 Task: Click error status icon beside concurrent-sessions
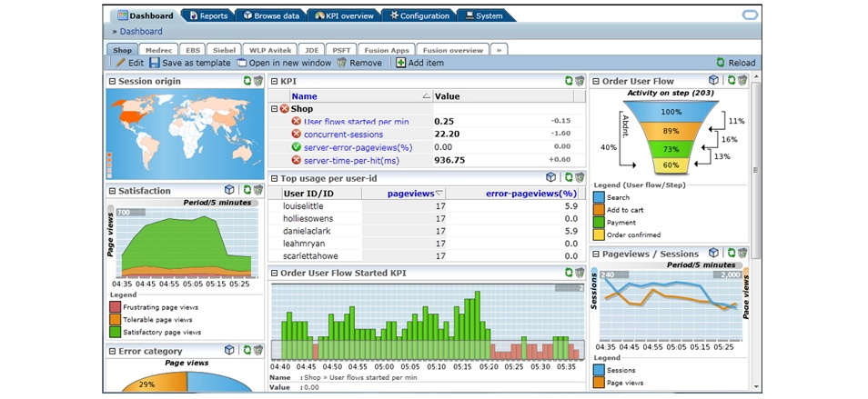pos(297,135)
